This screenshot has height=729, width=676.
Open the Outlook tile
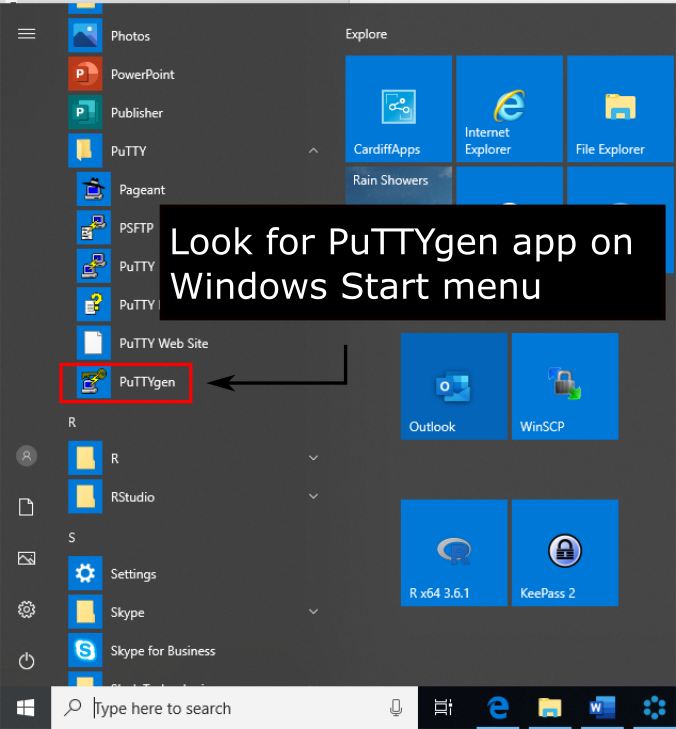454,386
